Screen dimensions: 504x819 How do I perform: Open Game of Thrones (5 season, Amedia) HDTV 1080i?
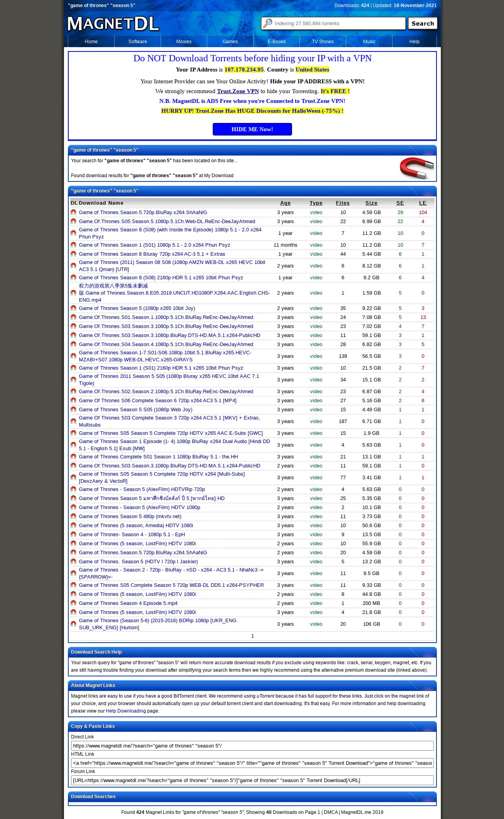(x=136, y=526)
